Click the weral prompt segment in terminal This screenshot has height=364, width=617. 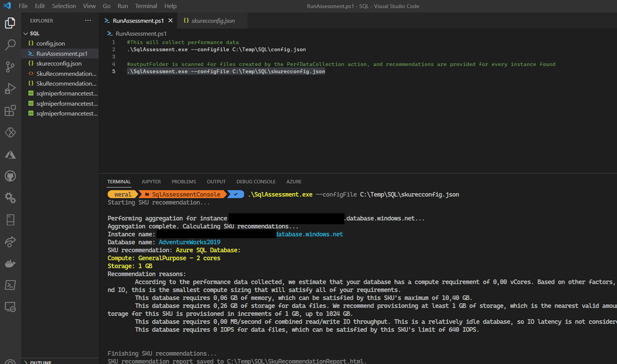pyautogui.click(x=122, y=194)
